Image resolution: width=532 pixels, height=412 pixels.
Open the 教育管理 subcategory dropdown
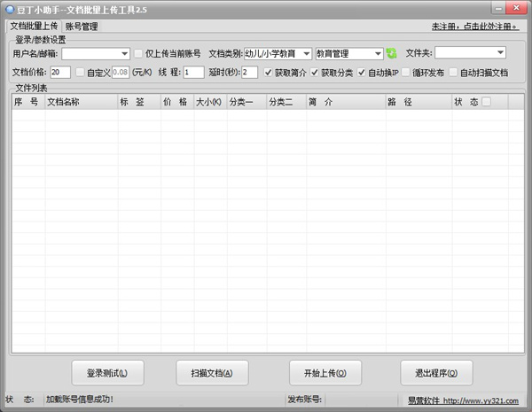point(378,54)
